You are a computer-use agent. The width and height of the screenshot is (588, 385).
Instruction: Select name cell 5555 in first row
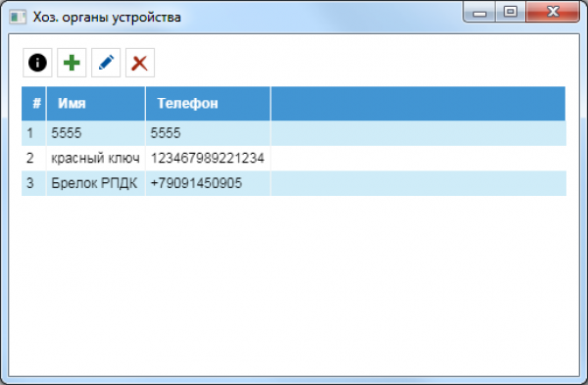[x=96, y=133]
